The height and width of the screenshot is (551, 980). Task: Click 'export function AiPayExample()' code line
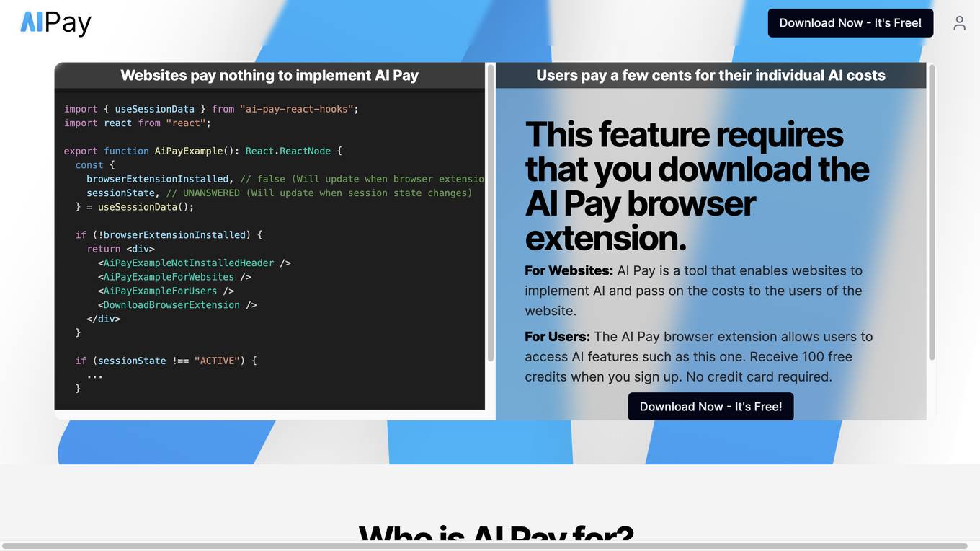(203, 151)
